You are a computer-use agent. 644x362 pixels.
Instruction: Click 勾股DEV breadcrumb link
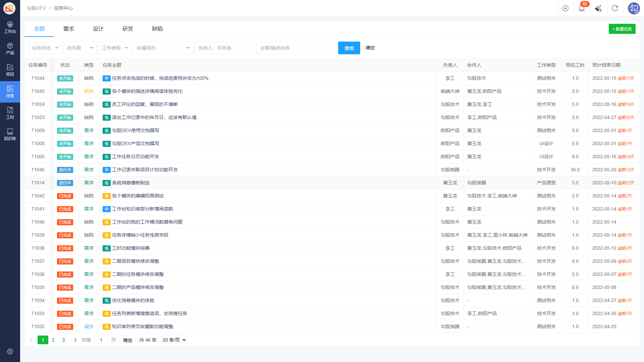36,8
